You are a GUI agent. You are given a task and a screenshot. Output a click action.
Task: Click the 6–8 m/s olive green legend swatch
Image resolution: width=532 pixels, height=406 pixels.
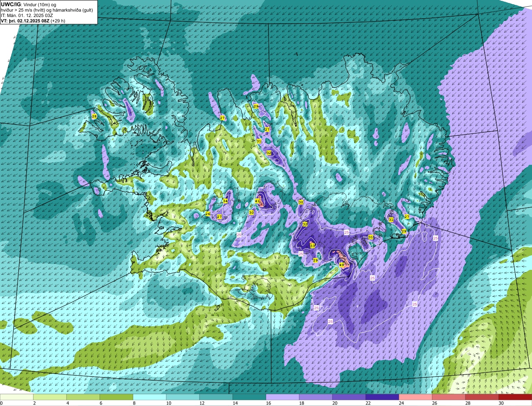tap(116, 397)
